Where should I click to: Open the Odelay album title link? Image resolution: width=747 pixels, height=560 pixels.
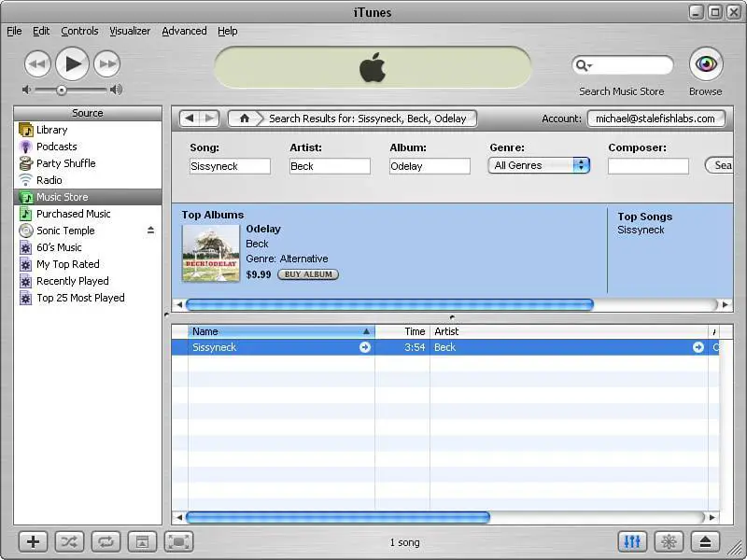[263, 229]
